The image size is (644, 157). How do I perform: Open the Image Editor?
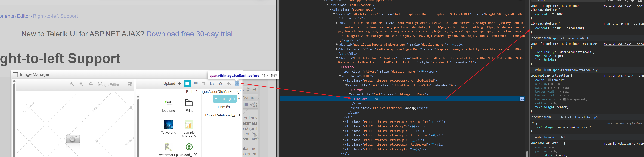point(109,84)
